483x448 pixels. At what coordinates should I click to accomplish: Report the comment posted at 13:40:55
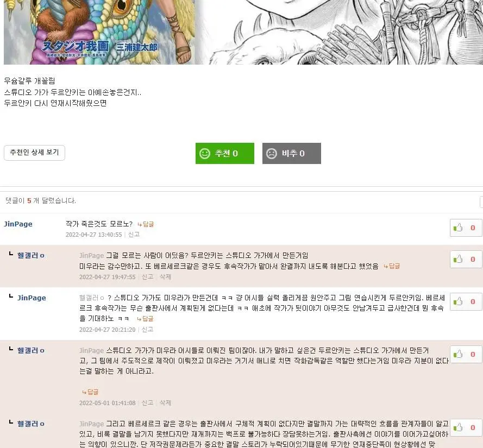point(134,235)
